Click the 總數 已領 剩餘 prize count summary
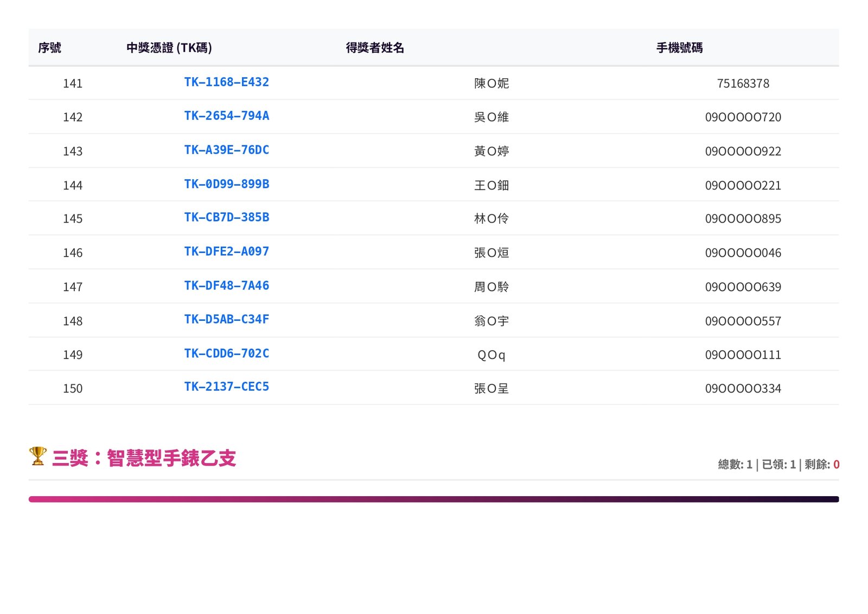The width and height of the screenshot is (868, 614). pos(778,464)
